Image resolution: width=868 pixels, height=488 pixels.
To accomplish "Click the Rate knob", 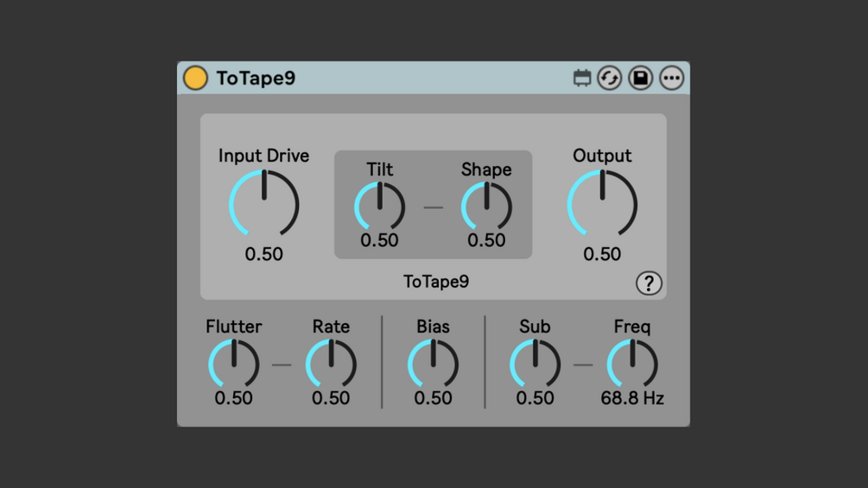I will click(331, 364).
